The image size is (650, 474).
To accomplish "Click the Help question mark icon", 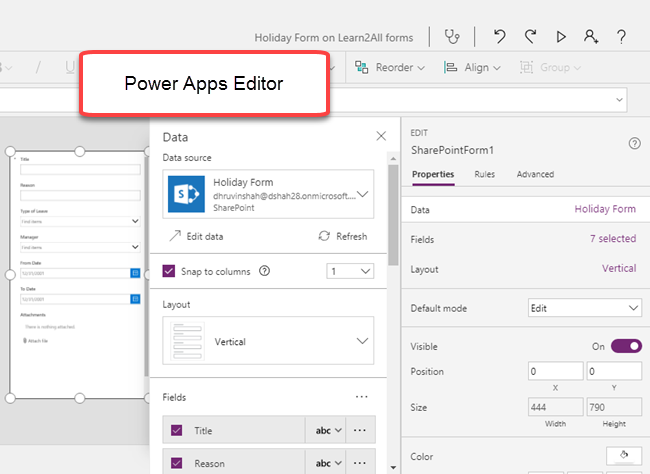I will tap(621, 37).
